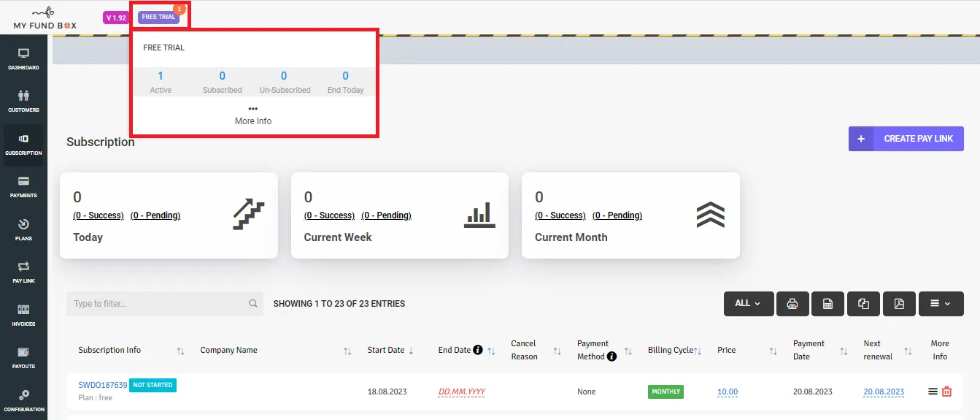Click Today card 0 - Pending link
Image resolution: width=980 pixels, height=420 pixels.
tap(155, 215)
